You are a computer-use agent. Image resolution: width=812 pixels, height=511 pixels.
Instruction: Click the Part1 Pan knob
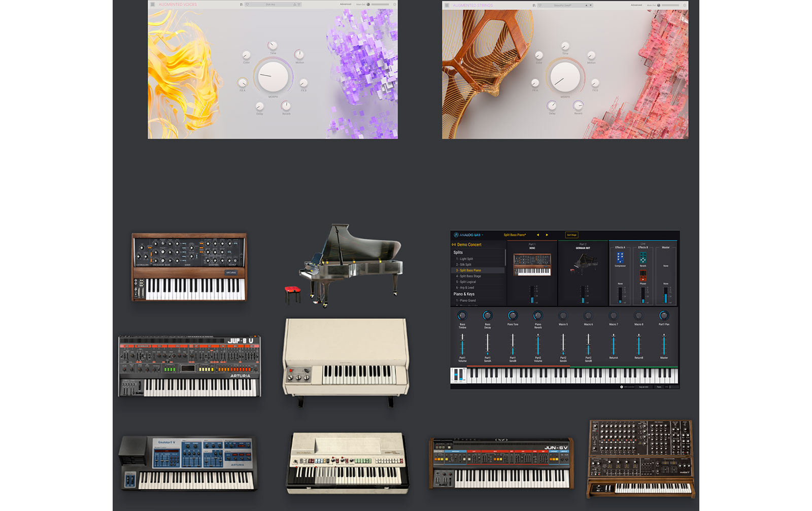[664, 316]
